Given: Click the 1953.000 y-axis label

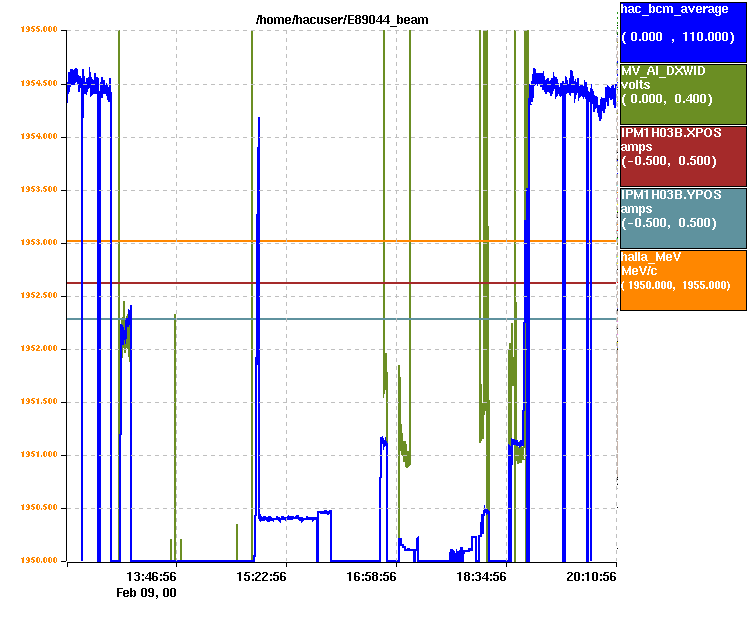Looking at the screenshot, I should pyautogui.click(x=39, y=242).
